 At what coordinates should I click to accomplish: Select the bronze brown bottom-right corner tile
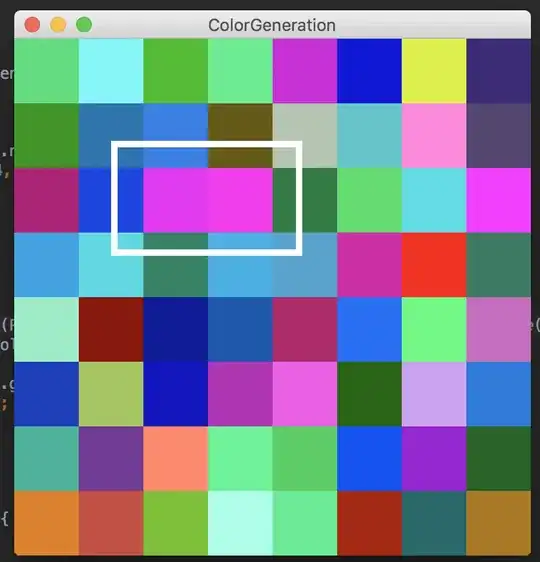498,523
